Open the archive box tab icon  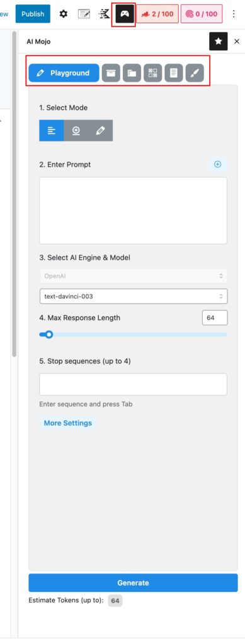(x=111, y=73)
